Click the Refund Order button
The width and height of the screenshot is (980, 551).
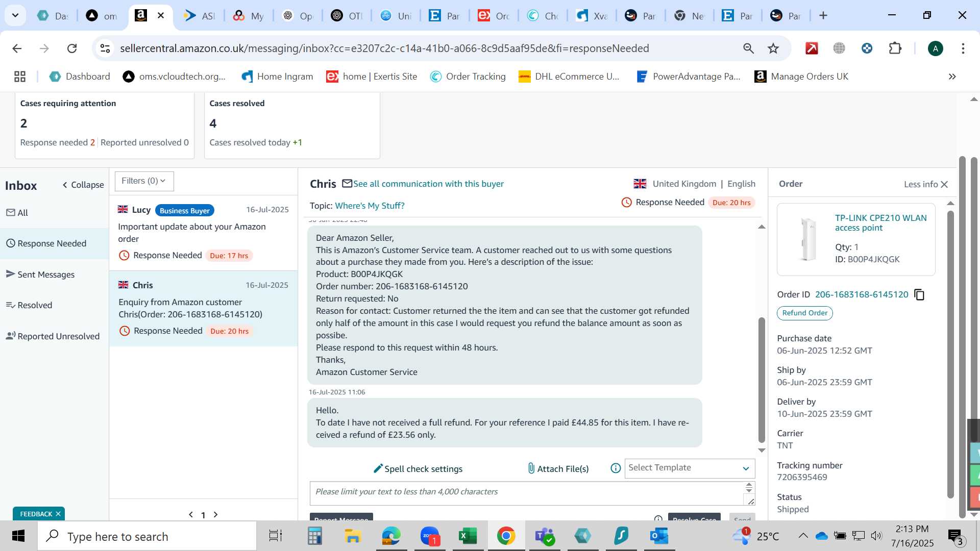click(x=804, y=313)
